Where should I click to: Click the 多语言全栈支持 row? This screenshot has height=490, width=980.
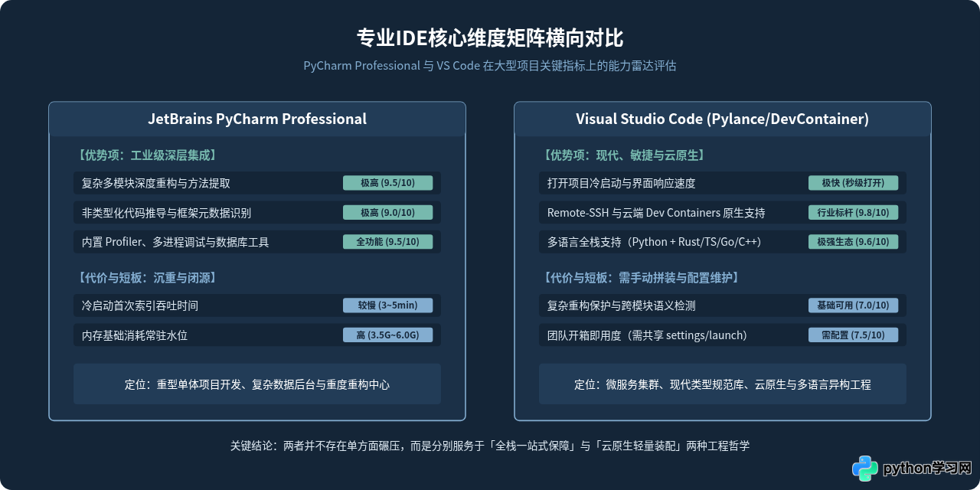(x=723, y=242)
